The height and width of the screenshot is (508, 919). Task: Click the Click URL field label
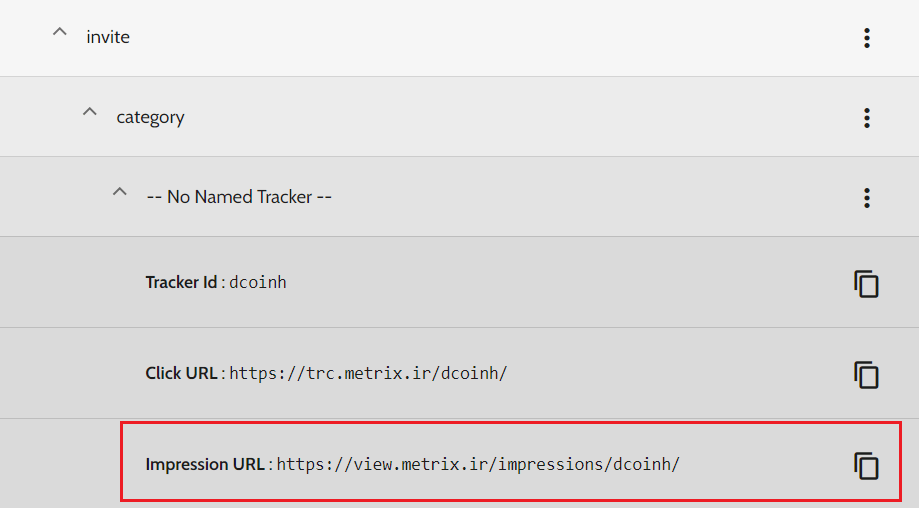[x=181, y=373]
